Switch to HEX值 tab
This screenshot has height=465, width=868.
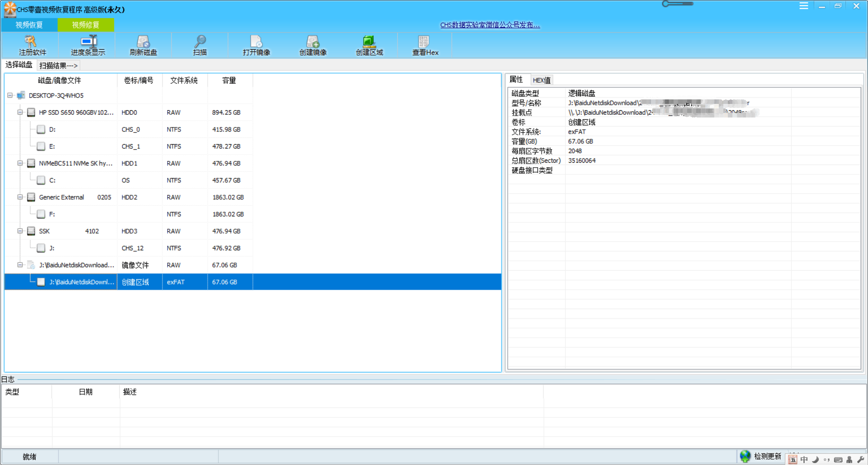541,80
